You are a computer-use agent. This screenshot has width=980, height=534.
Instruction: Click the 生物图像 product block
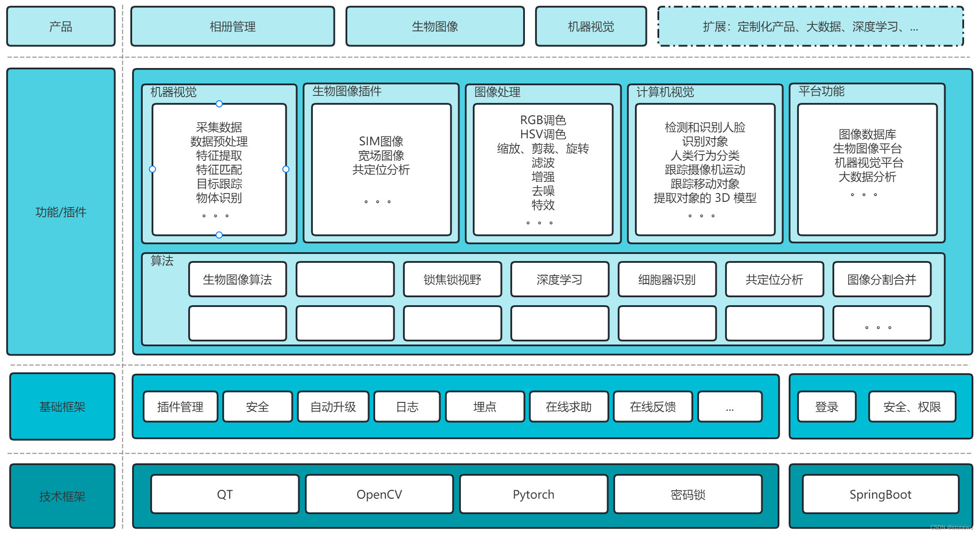[435, 27]
